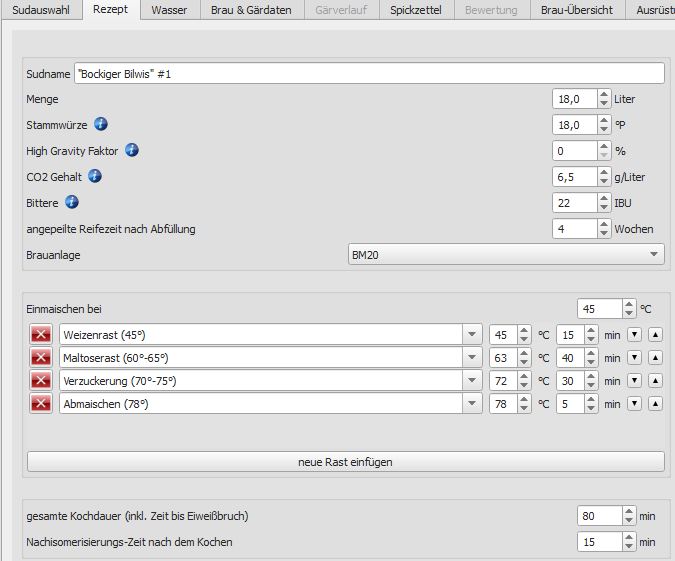This screenshot has height=561, width=675.
Task: Increase the Menge value with up arrow
Action: (604, 94)
